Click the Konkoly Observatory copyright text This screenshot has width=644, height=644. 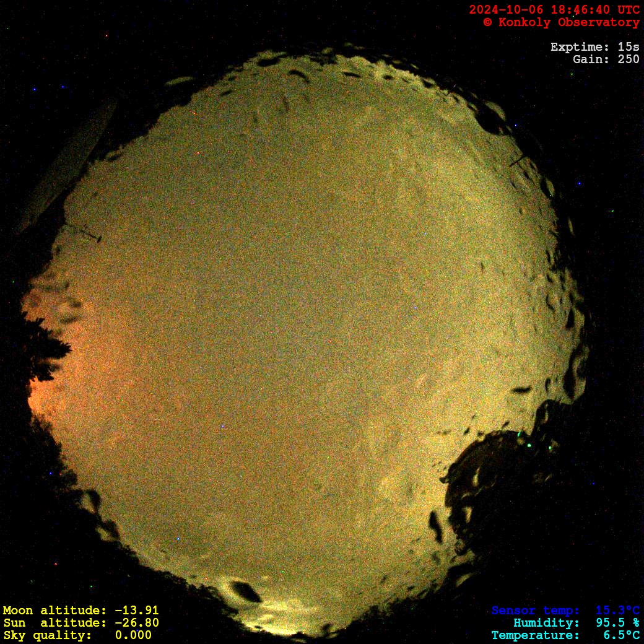tap(561, 22)
